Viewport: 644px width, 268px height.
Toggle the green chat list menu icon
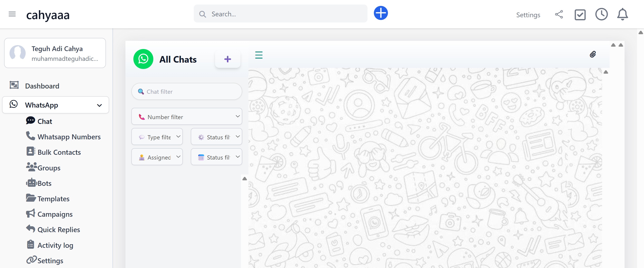click(259, 55)
